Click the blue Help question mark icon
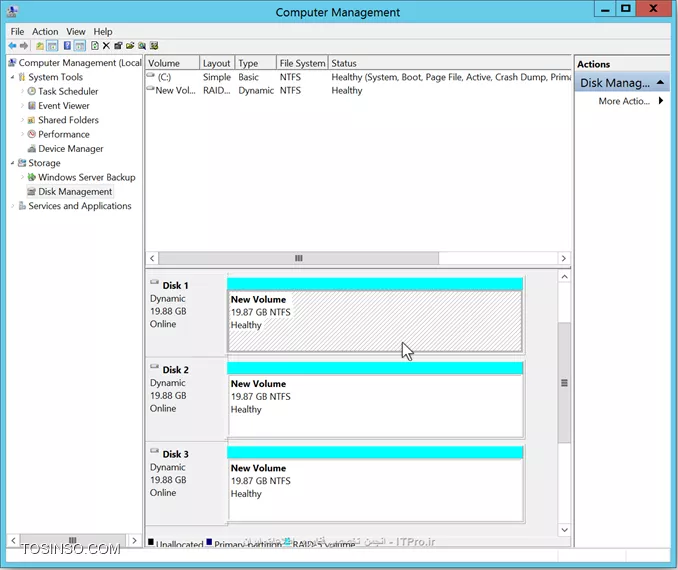 (x=67, y=45)
